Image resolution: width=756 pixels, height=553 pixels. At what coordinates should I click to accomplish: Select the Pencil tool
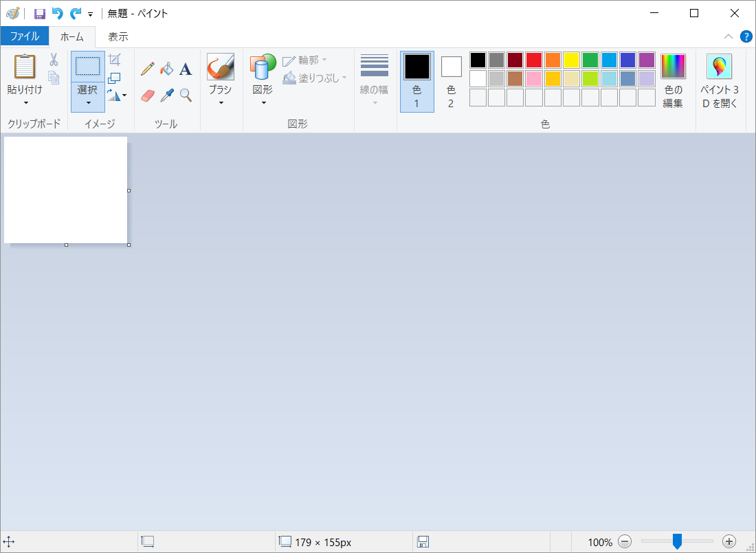[148, 69]
